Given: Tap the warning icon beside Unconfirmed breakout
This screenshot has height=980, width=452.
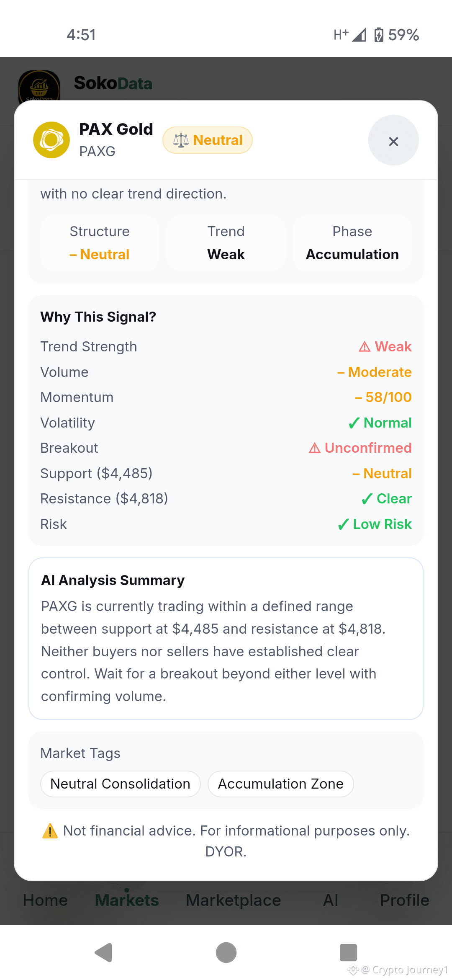Looking at the screenshot, I should [315, 448].
